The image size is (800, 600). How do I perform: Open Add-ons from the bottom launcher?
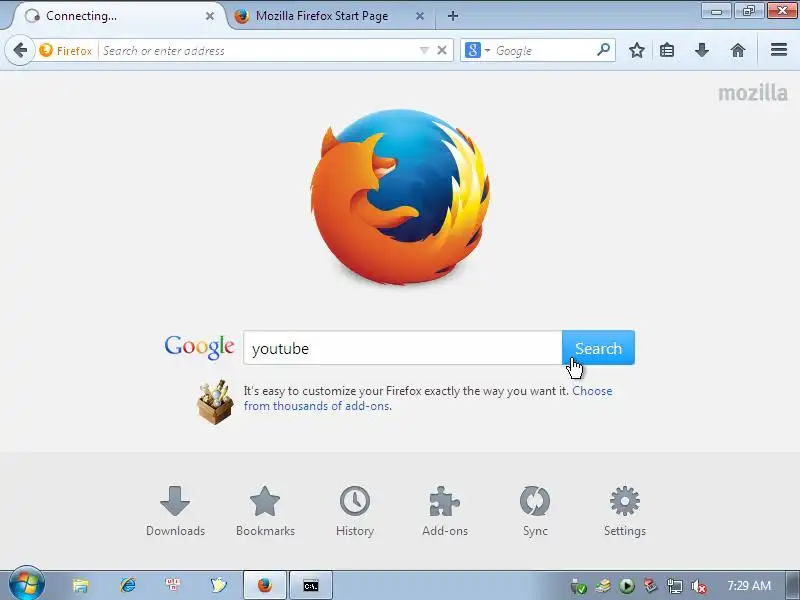(445, 511)
